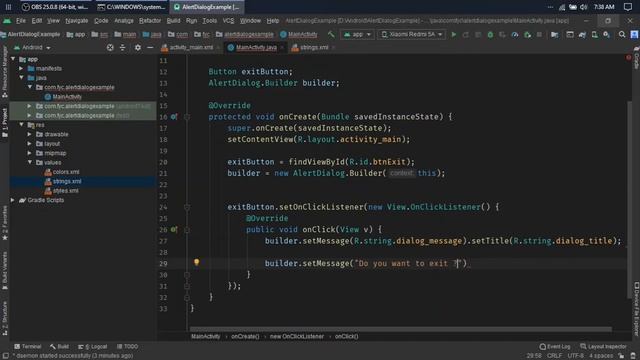Expand the manifests folder
This screenshot has height=360, width=640.
point(21,69)
